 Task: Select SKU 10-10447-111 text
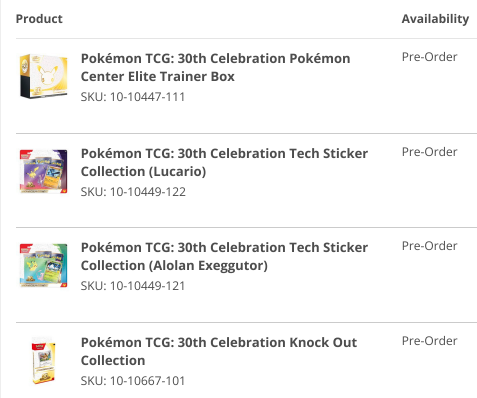(133, 97)
